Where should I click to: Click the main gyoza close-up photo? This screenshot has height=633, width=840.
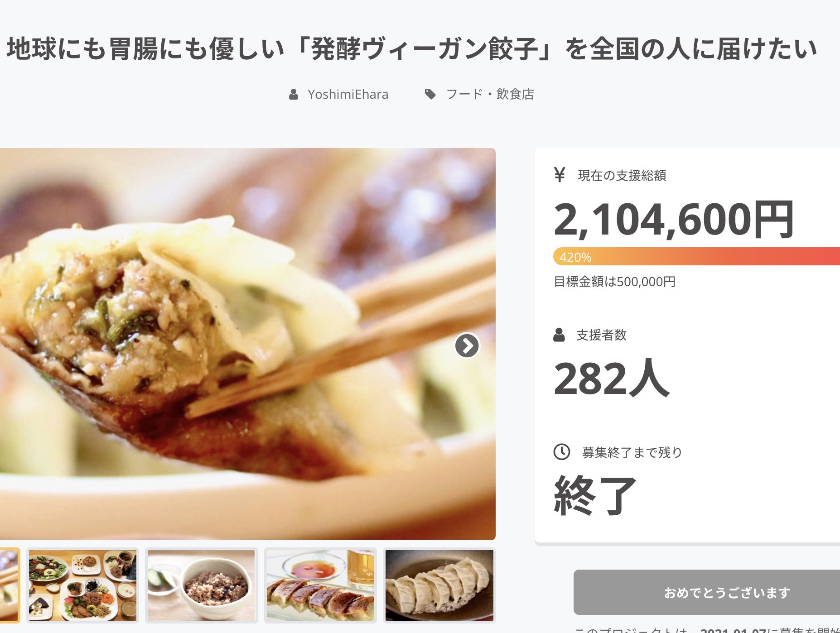[x=247, y=344]
